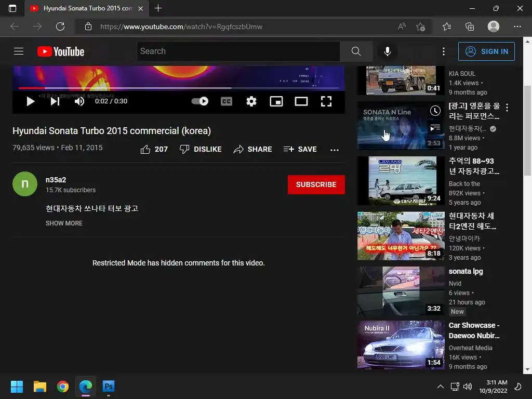The height and width of the screenshot is (399, 532).
Task: Open the LEMANS 9:24 video thumbnail
Action: (x=401, y=180)
